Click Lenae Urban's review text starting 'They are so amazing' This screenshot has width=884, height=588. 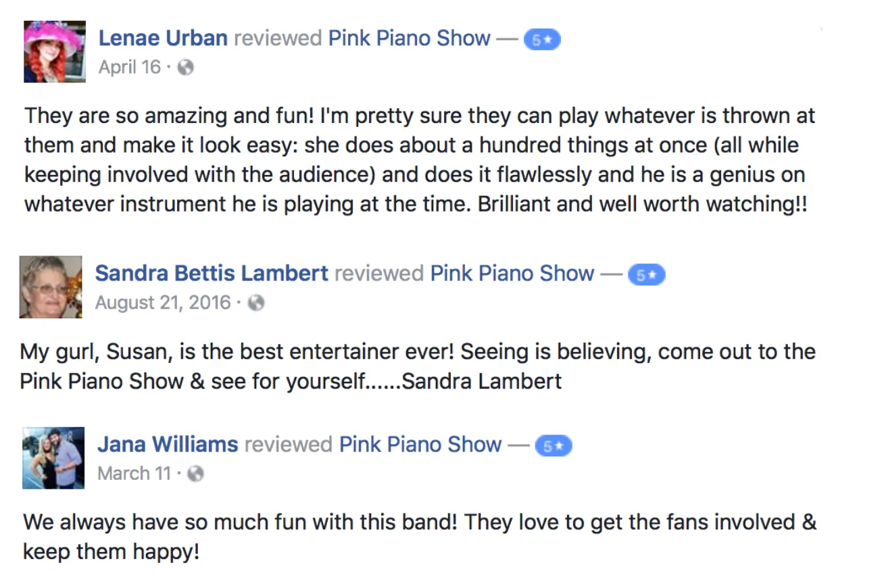[419, 160]
